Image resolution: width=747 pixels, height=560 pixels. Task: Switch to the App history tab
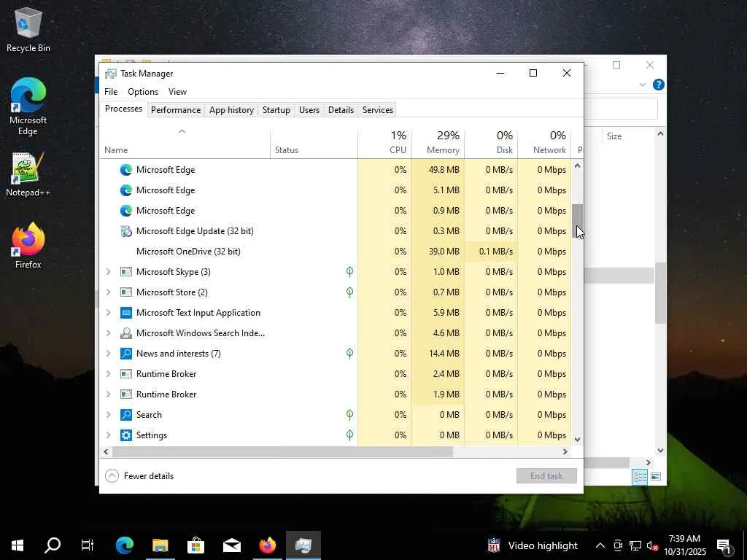(231, 110)
